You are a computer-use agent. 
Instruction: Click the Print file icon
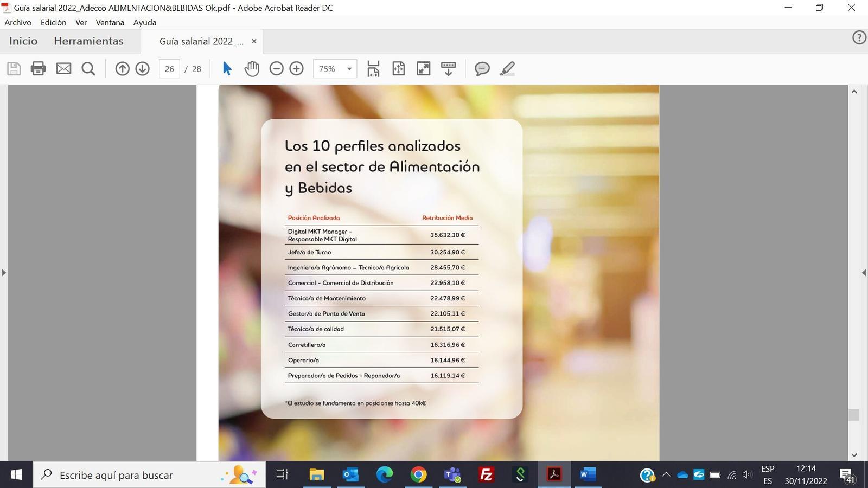click(x=38, y=69)
